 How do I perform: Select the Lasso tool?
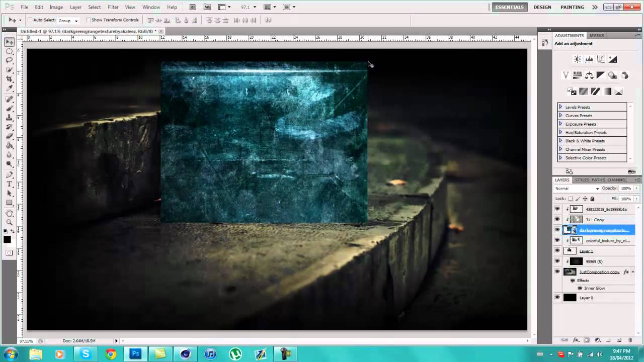10,60
